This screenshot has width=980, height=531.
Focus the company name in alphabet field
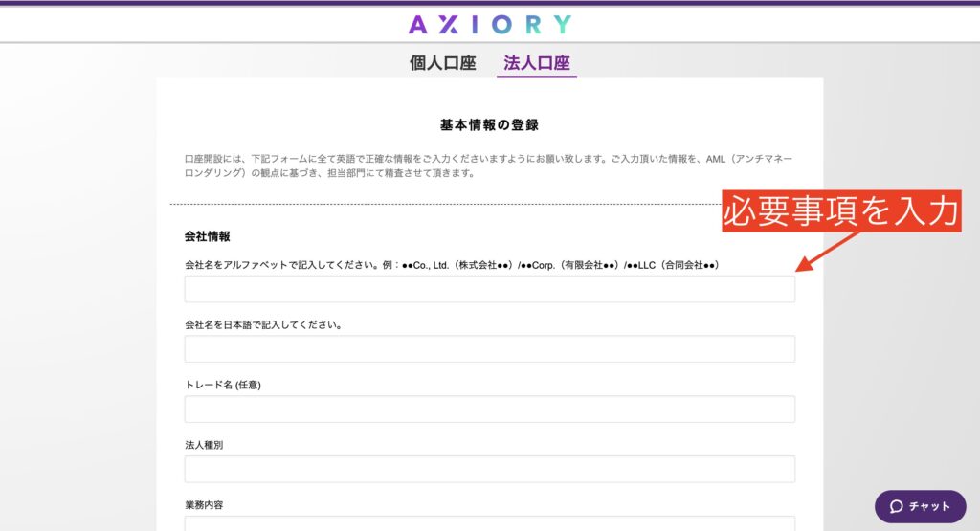(x=489, y=289)
